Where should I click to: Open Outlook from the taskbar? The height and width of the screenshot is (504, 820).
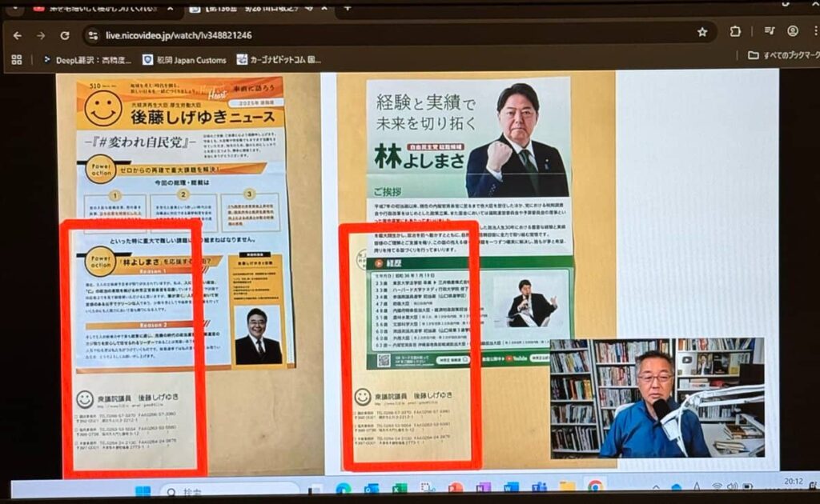pyautogui.click(x=372, y=488)
